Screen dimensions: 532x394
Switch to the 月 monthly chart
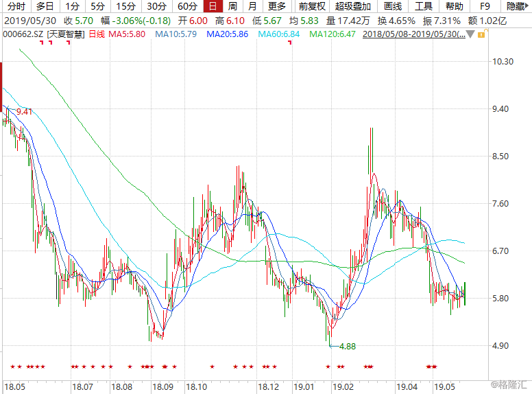coord(252,6)
